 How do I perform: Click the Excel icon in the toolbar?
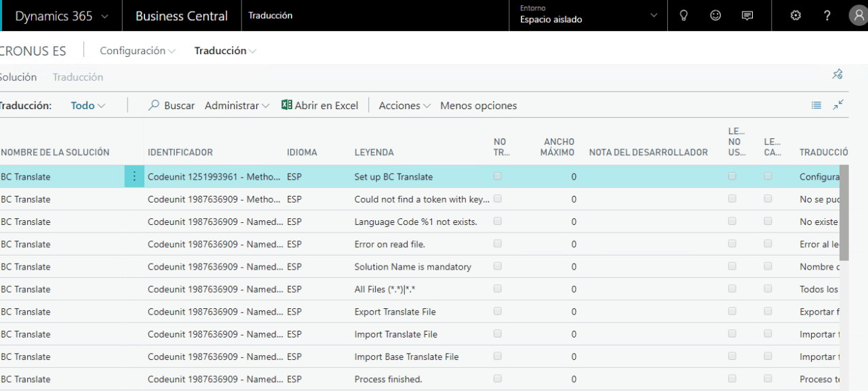click(287, 105)
